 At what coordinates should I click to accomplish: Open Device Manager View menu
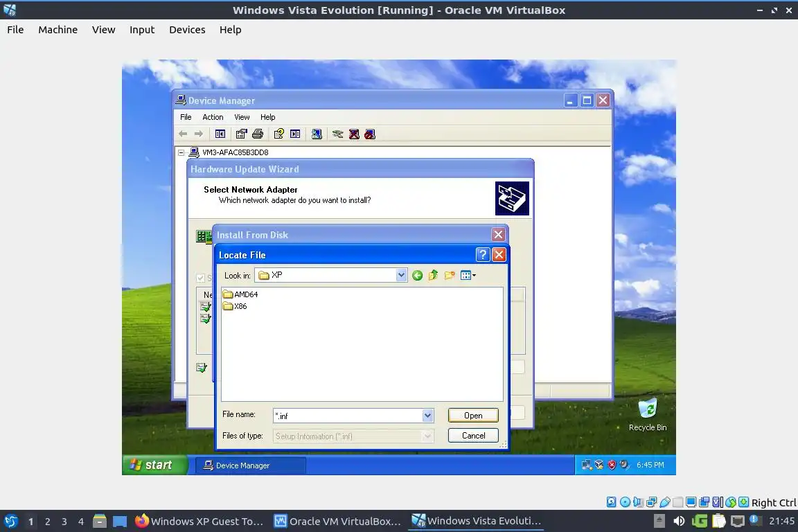242,117
